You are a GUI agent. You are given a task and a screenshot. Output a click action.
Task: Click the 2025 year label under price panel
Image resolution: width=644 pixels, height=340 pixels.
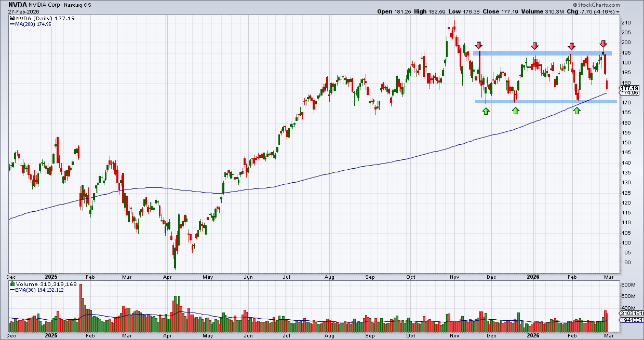coord(50,277)
